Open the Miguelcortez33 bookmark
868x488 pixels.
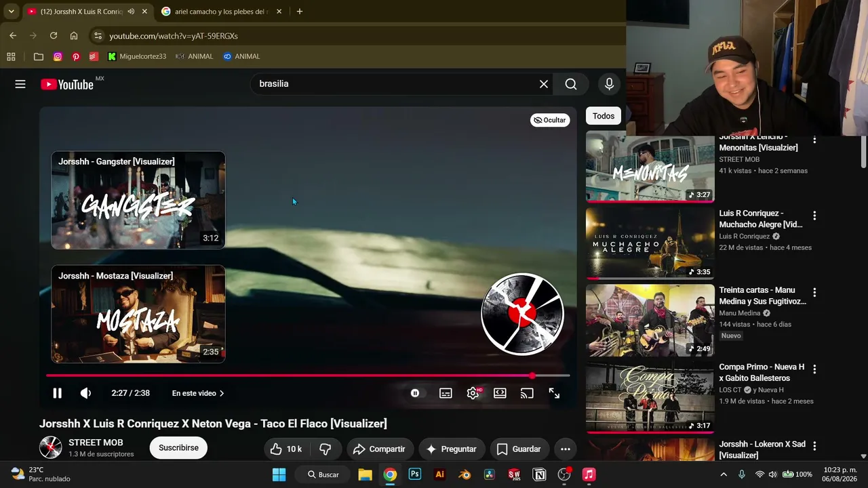[x=137, y=56]
